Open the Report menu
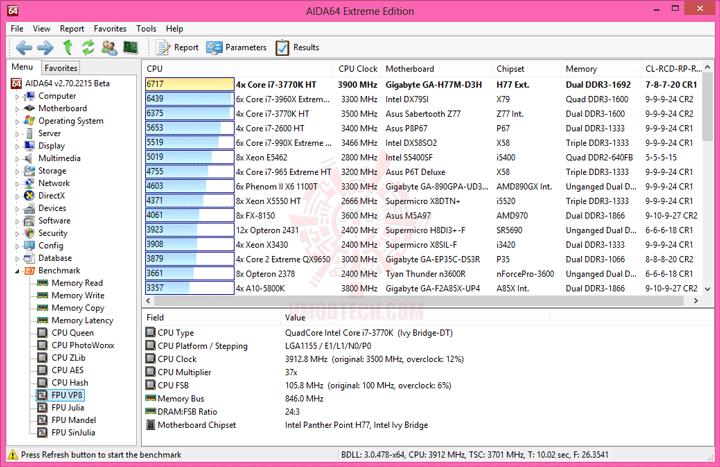The width and height of the screenshot is (720, 467). click(72, 28)
